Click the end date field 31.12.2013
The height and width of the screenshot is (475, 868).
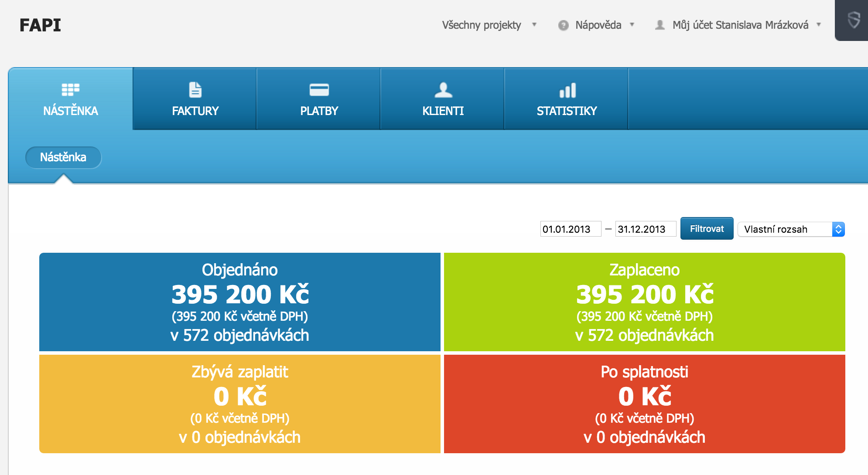[x=646, y=229]
